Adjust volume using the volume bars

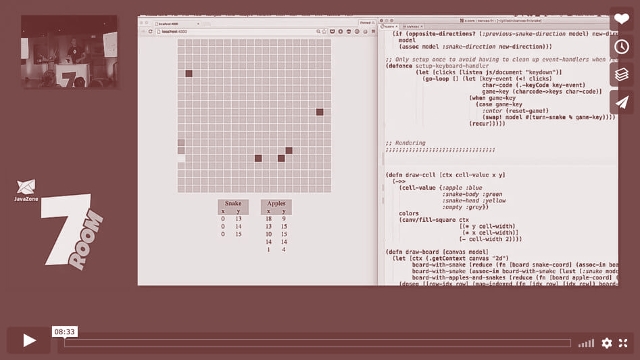point(586,343)
